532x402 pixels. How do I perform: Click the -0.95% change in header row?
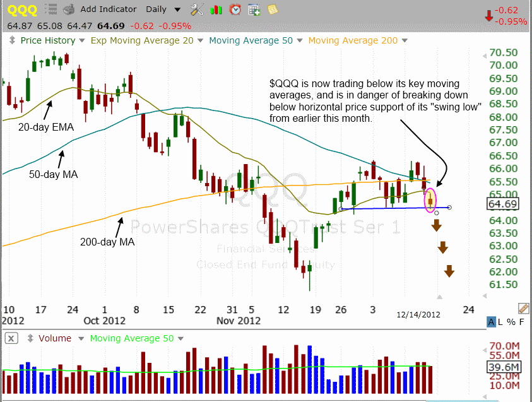pos(175,26)
